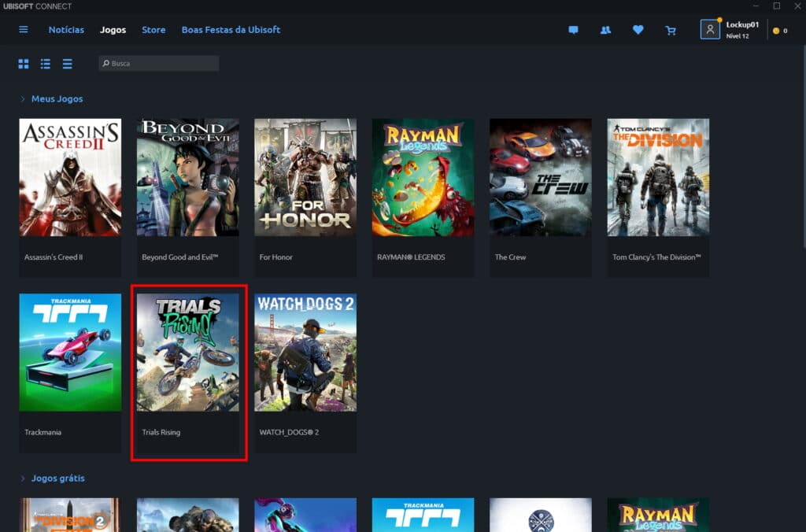The image size is (806, 532).
Task: Select the Jogos tab
Action: click(x=113, y=30)
